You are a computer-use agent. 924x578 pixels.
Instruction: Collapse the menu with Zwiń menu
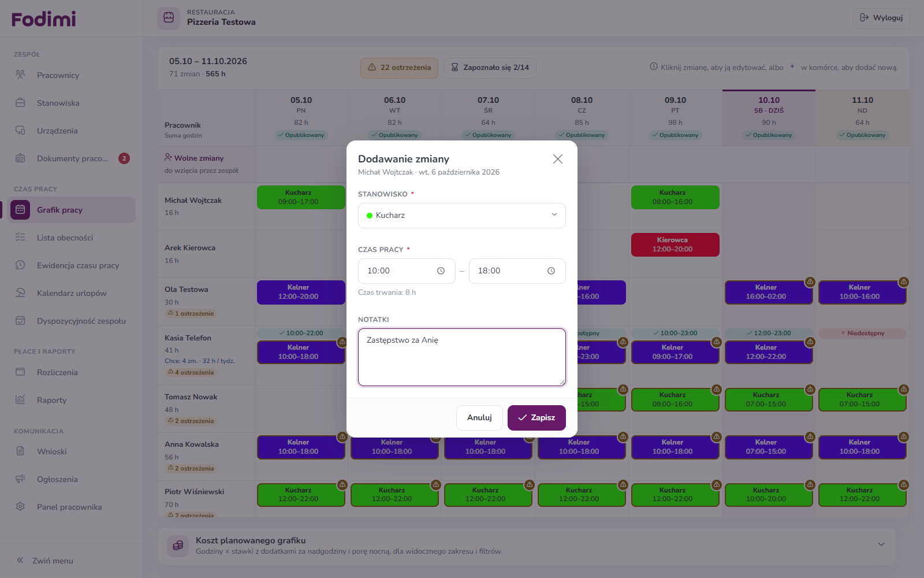45,561
